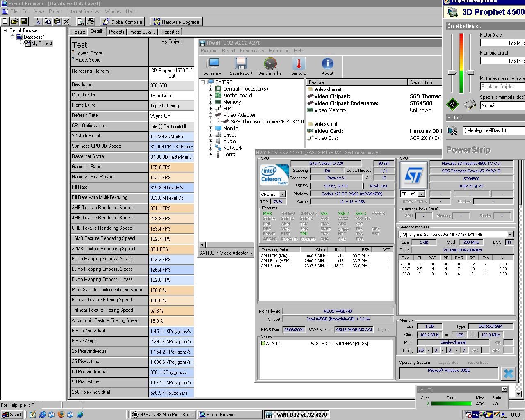
Task: Click the HWiNFO32 v6.32-4270 taskbar button
Action: pyautogui.click(x=296, y=415)
